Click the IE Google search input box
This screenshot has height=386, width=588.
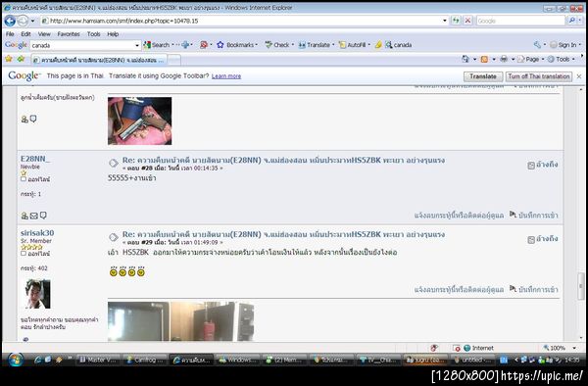pyautogui.click(x=520, y=21)
